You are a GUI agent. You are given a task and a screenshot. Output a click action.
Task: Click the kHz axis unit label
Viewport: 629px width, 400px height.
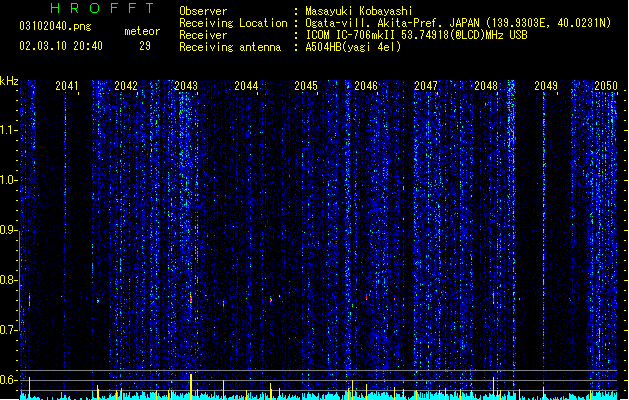click(9, 81)
